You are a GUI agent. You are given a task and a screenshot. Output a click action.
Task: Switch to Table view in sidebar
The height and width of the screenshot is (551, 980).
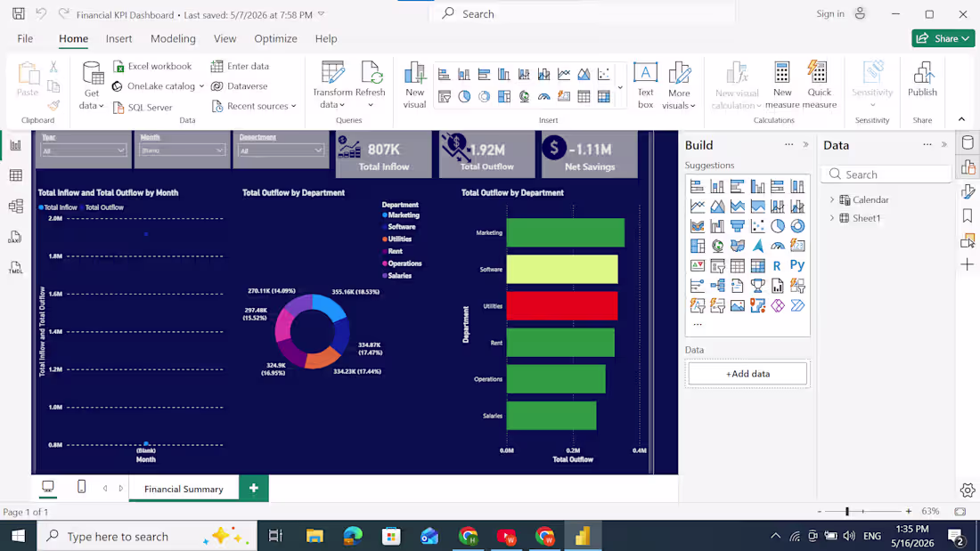pyautogui.click(x=16, y=175)
